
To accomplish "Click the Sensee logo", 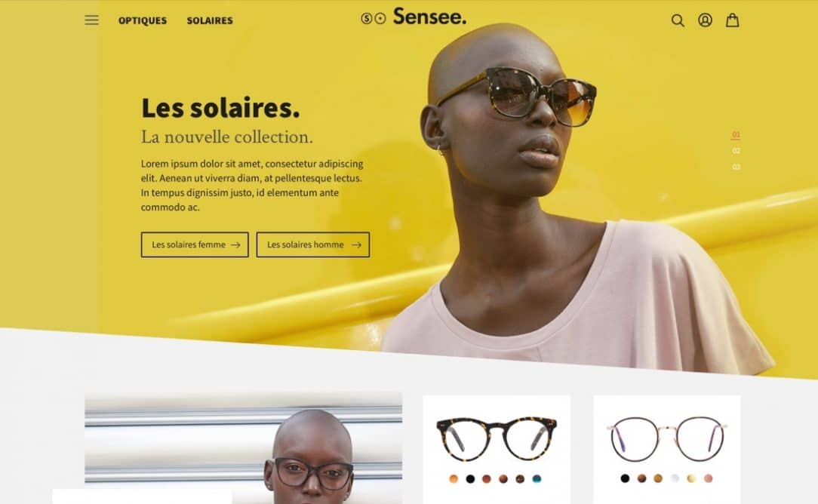I will tap(414, 17).
